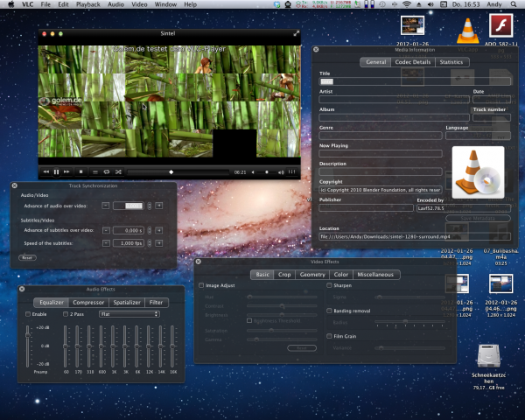Open the playlist view icon
The width and height of the screenshot is (525, 420).
coord(94,172)
